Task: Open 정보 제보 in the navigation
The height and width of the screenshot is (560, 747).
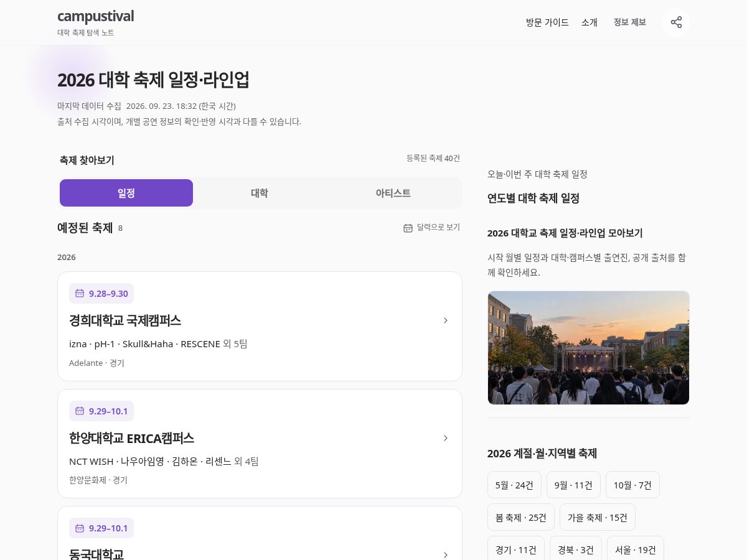Action: 630,22
